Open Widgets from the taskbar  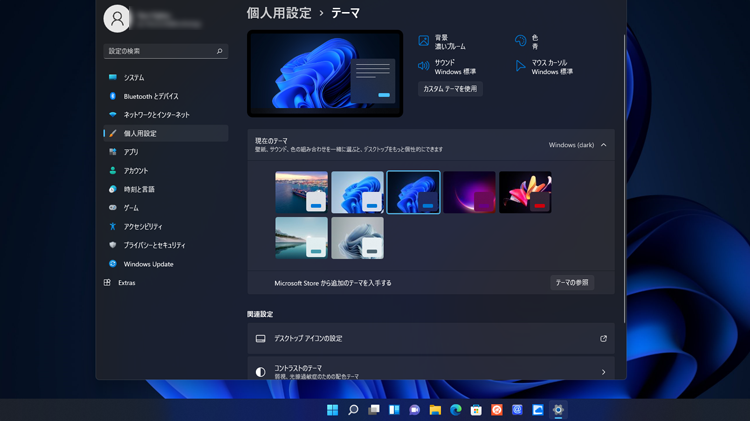point(394,410)
